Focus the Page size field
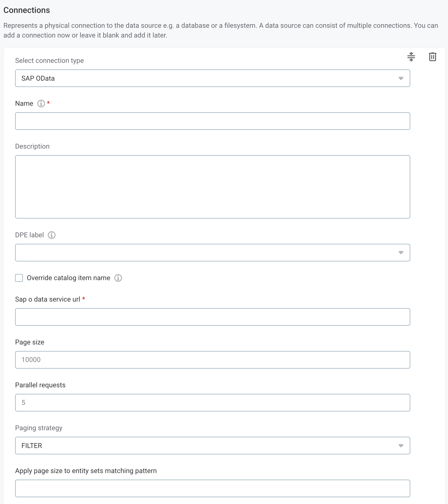This screenshot has height=504, width=448. click(212, 360)
